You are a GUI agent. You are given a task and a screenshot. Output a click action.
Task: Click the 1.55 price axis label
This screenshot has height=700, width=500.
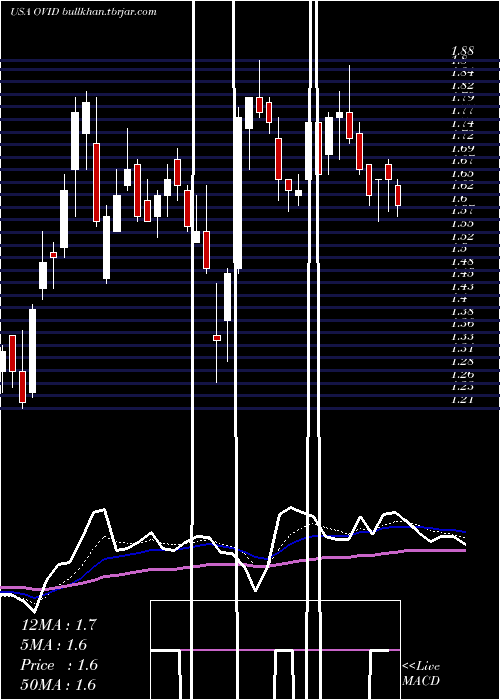pos(462,224)
